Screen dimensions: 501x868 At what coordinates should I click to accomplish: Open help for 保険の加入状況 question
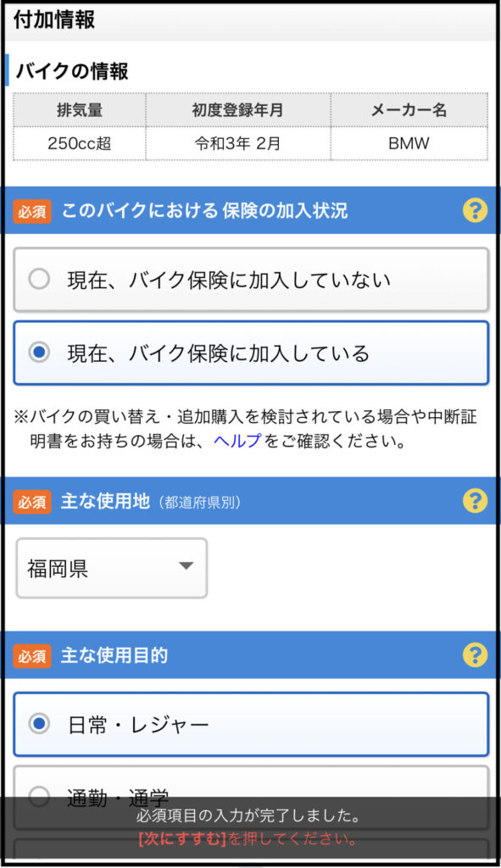(x=475, y=210)
